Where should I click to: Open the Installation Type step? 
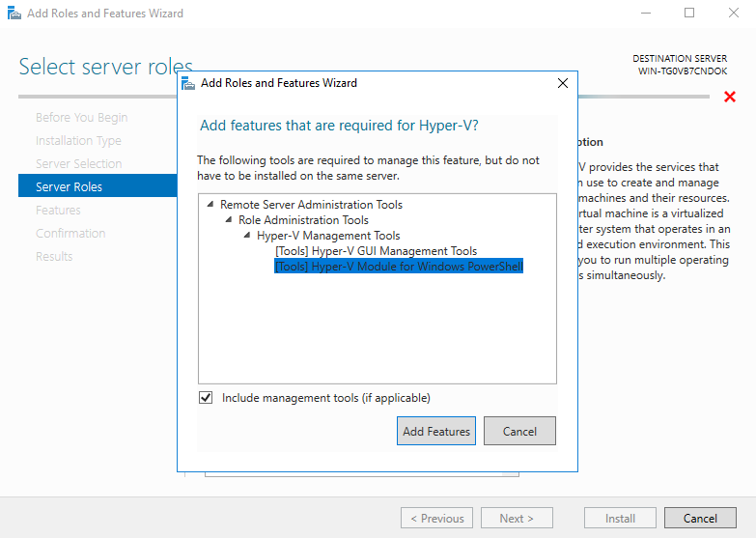point(78,140)
